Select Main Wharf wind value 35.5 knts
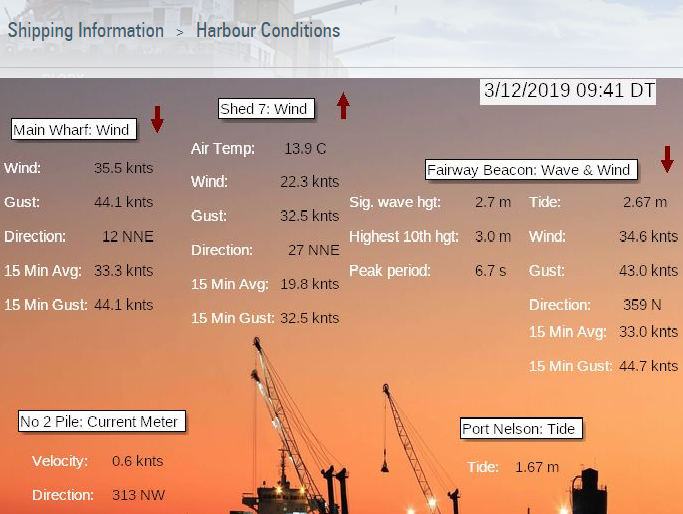Viewport: 683px width, 514px height. pos(124,168)
